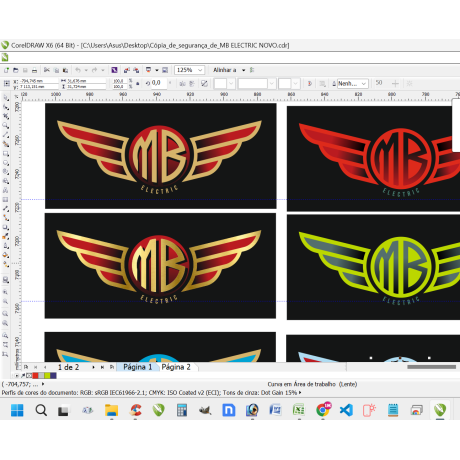460x460 pixels.
Task: Open File Explorer from taskbar
Action: pos(112,410)
